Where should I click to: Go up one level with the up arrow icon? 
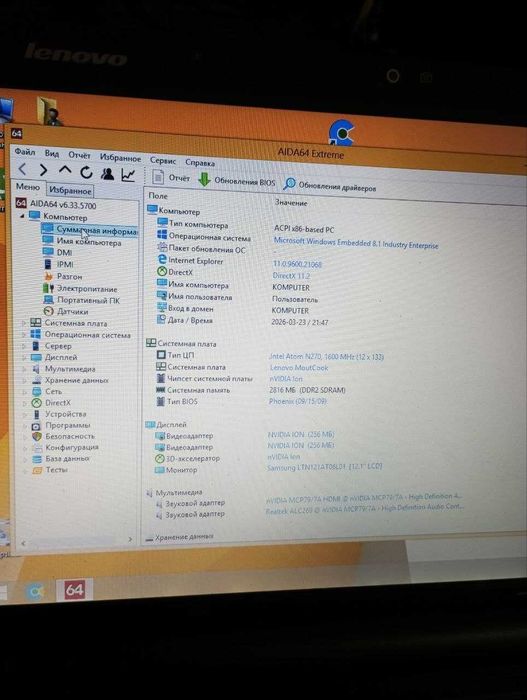coord(65,170)
